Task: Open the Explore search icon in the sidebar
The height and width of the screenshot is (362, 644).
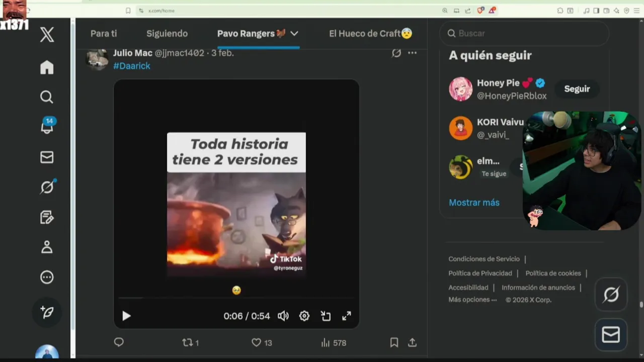Action: click(x=47, y=97)
